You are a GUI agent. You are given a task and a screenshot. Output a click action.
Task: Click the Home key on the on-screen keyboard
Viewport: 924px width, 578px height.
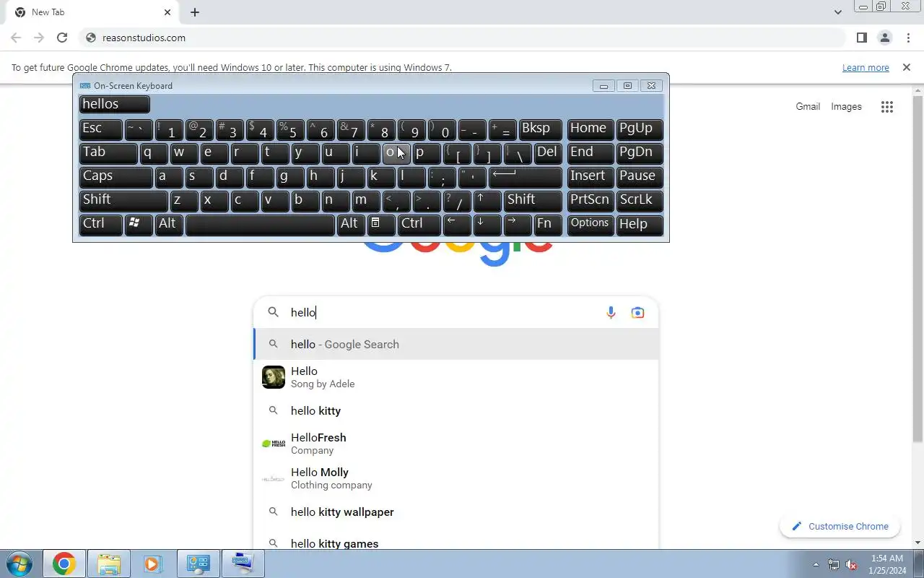590,129
